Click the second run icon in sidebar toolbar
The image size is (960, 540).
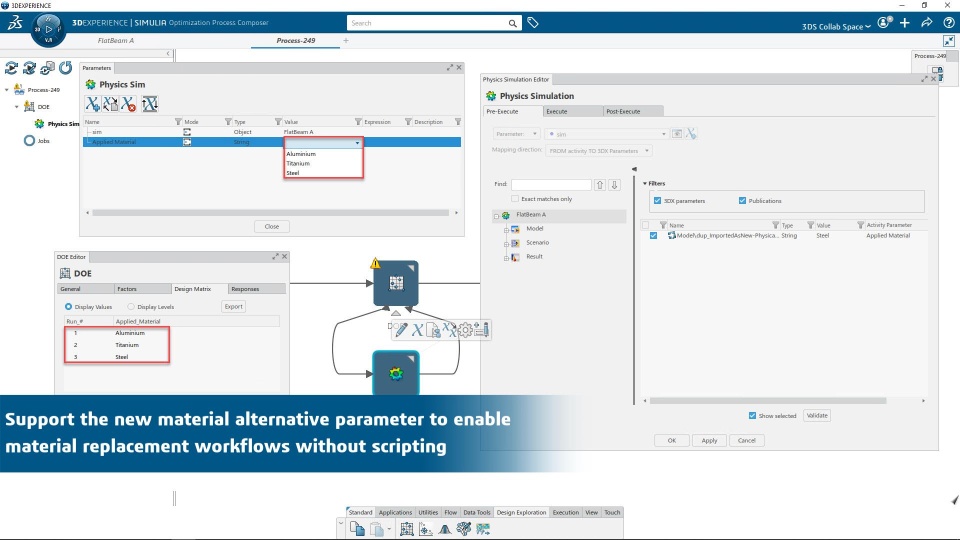tap(29, 68)
